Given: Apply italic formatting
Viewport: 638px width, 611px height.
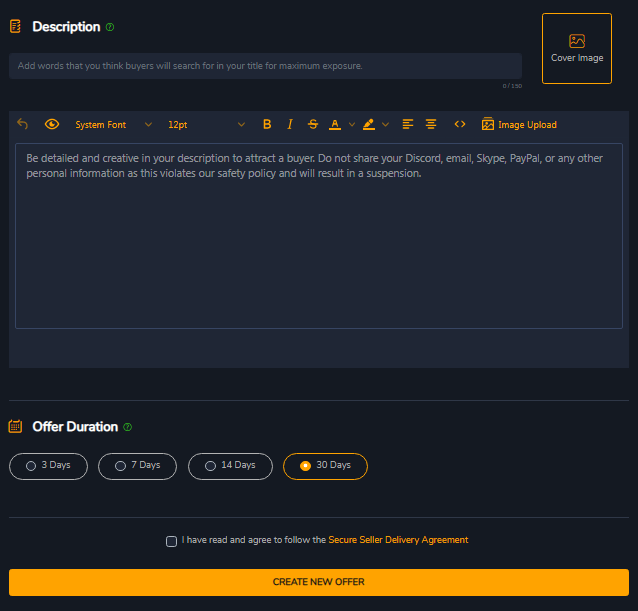Looking at the screenshot, I should (x=290, y=124).
